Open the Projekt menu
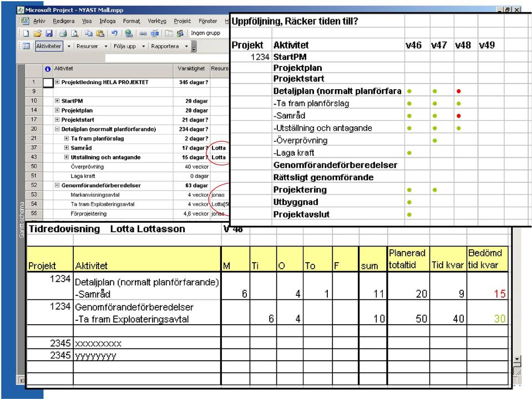The height and width of the screenshot is (399, 532). tap(182, 21)
